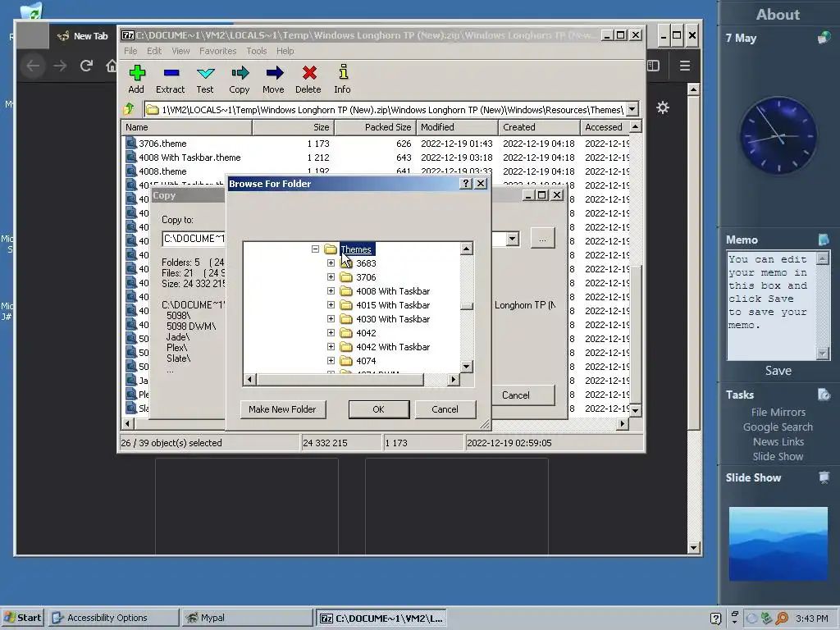The width and height of the screenshot is (840, 630).
Task: Go up one folder level using arrow icon
Action: (x=129, y=109)
